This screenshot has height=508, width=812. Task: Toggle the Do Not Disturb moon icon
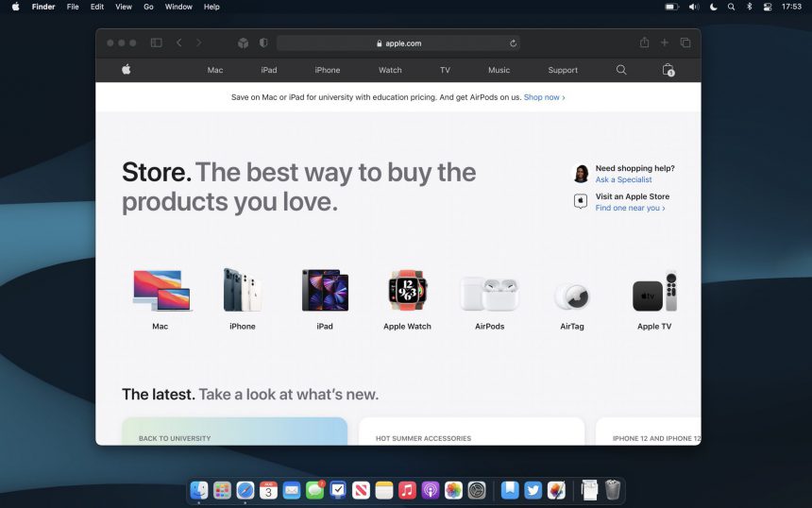(x=714, y=7)
